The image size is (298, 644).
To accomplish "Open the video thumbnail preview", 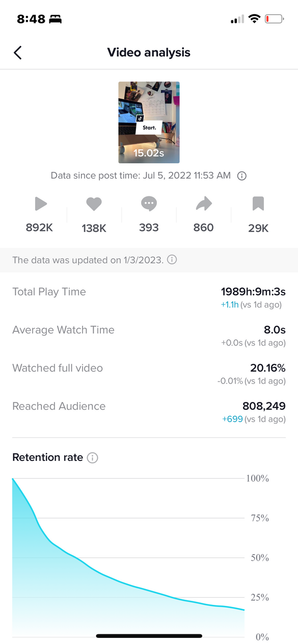I will (149, 123).
